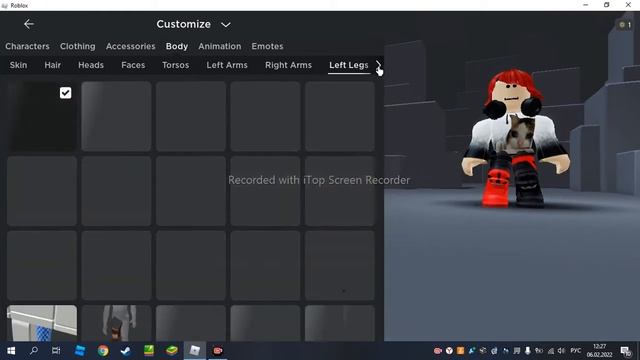Select the Torsos subcategory
Image resolution: width=640 pixels, height=360 pixels.
[176, 65]
